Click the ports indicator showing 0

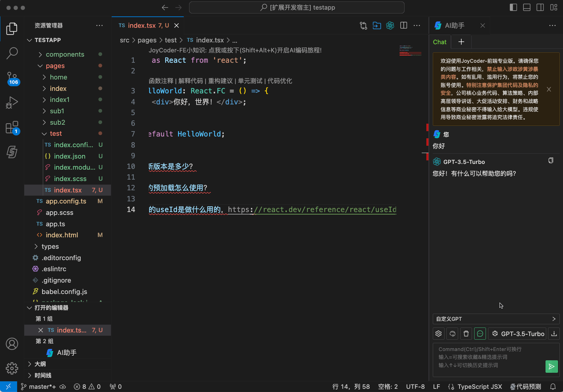point(116,387)
